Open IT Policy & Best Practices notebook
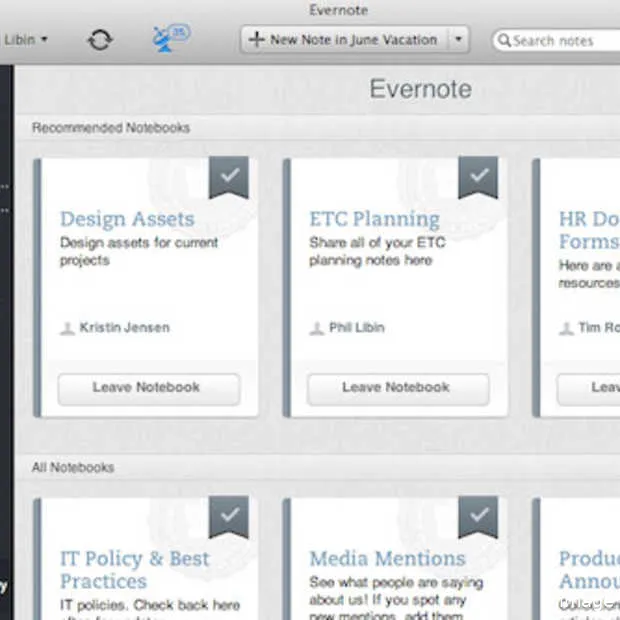Viewport: 620px width, 620px height. click(135, 570)
